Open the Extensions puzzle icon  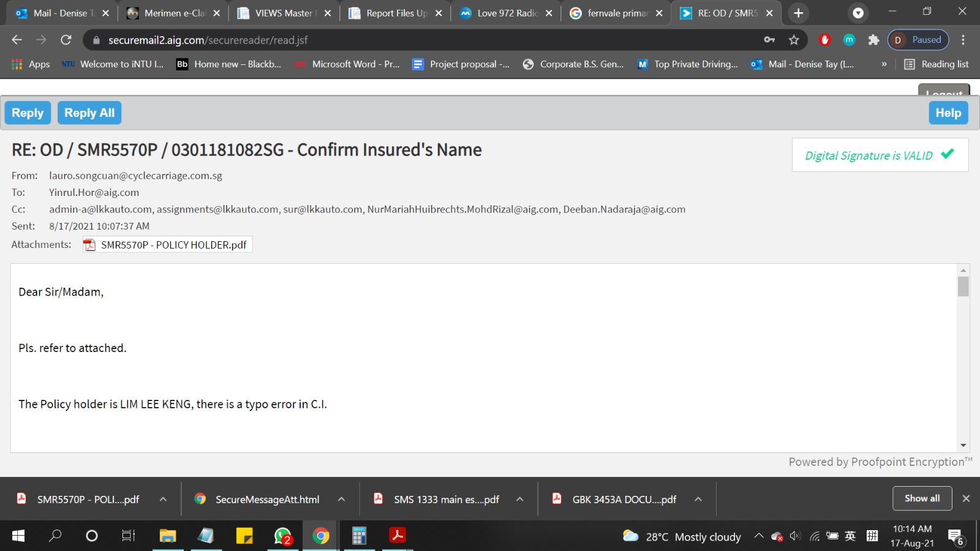(x=873, y=40)
